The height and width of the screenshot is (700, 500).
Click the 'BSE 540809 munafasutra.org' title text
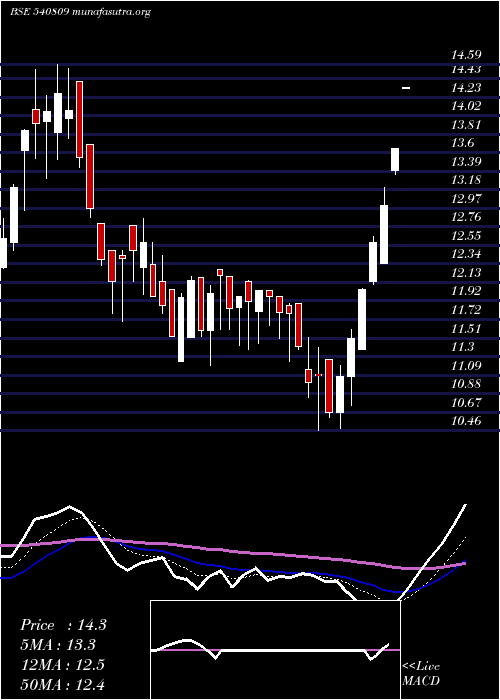point(80,12)
